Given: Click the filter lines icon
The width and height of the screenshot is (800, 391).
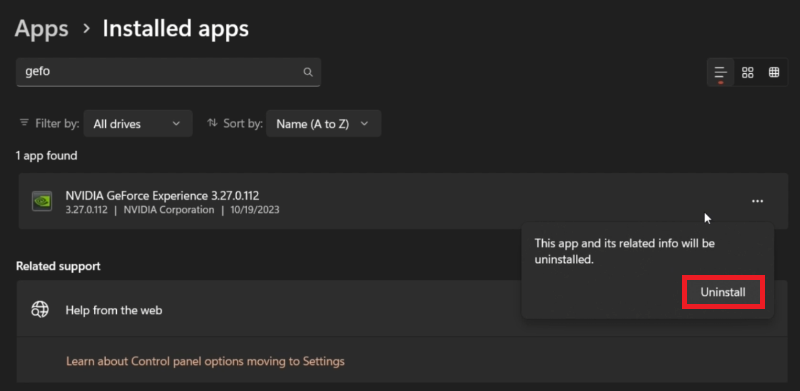Looking at the screenshot, I should click(24, 123).
